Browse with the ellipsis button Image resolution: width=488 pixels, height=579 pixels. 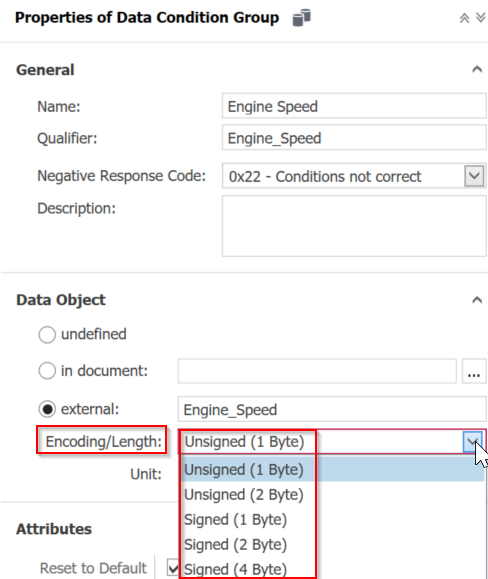coord(474,371)
